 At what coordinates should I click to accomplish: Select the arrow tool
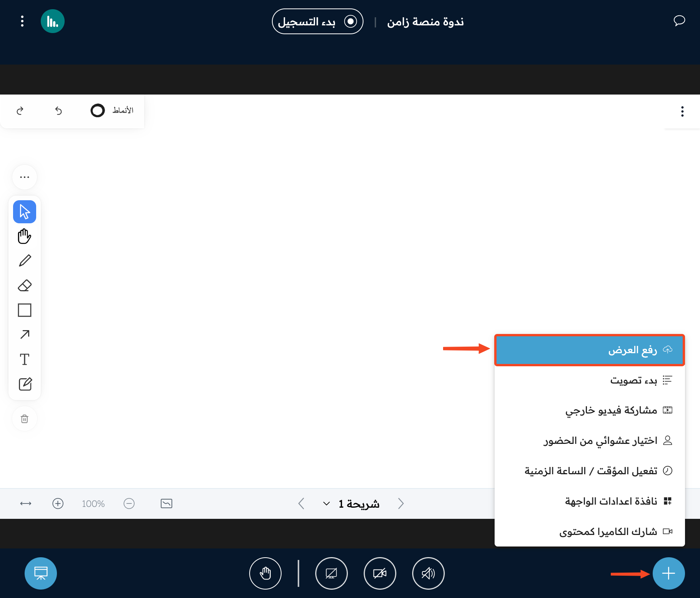25,335
